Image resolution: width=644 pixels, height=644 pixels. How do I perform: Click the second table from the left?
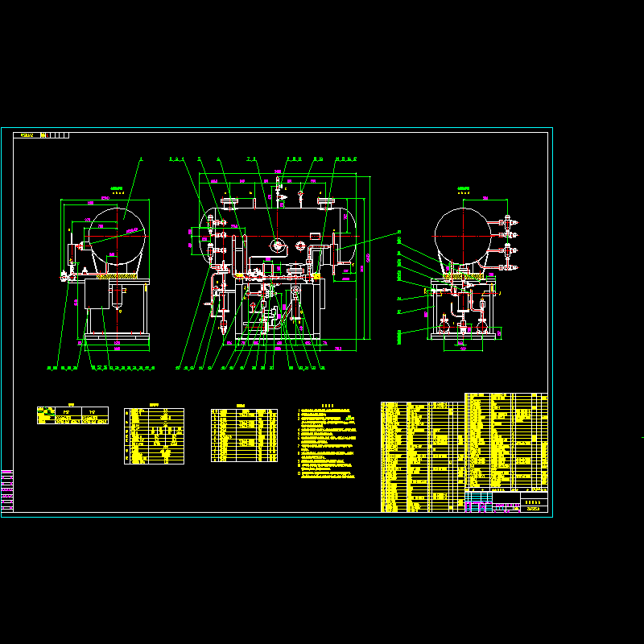pyautogui.click(x=154, y=436)
